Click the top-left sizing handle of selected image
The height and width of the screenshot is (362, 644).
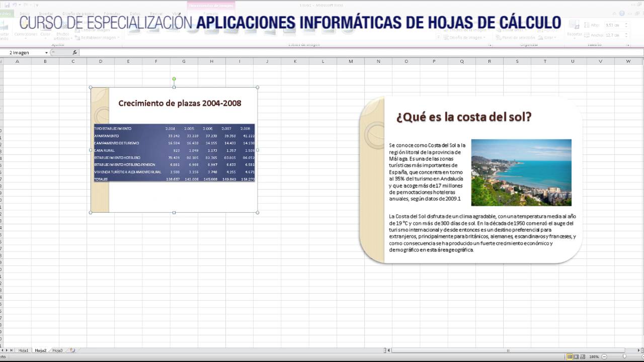tap(91, 87)
